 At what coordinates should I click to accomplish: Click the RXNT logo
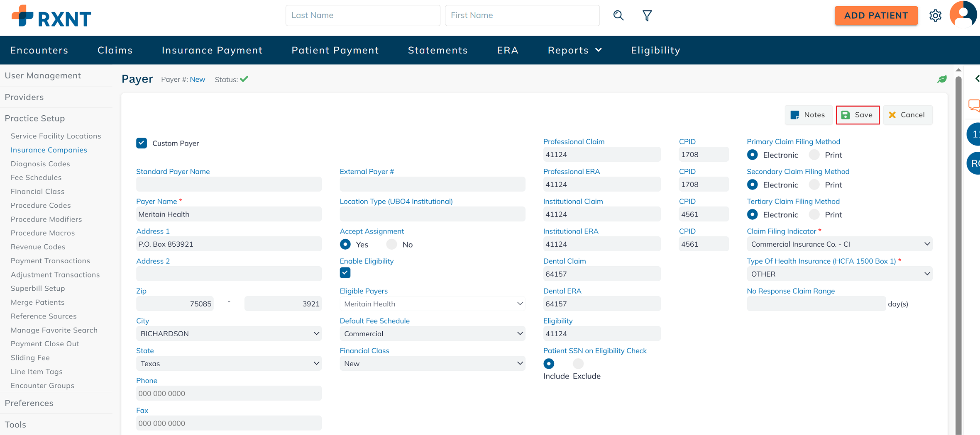tap(51, 17)
